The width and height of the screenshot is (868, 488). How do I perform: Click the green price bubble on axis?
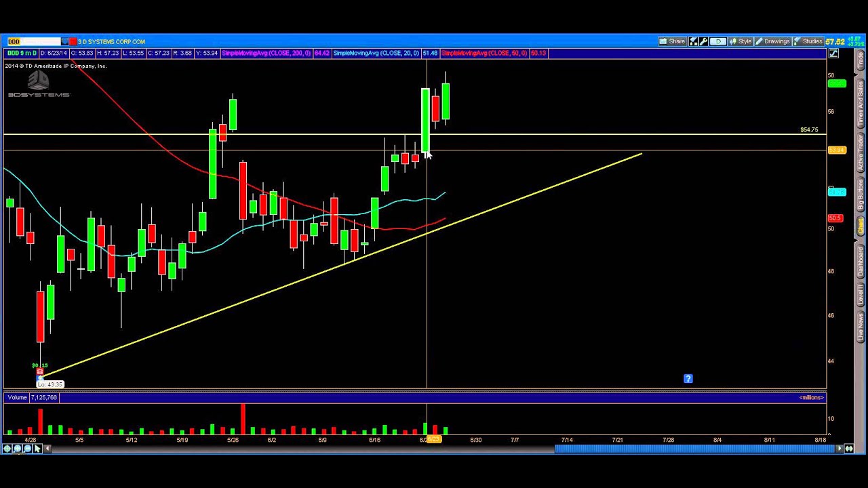pyautogui.click(x=837, y=83)
